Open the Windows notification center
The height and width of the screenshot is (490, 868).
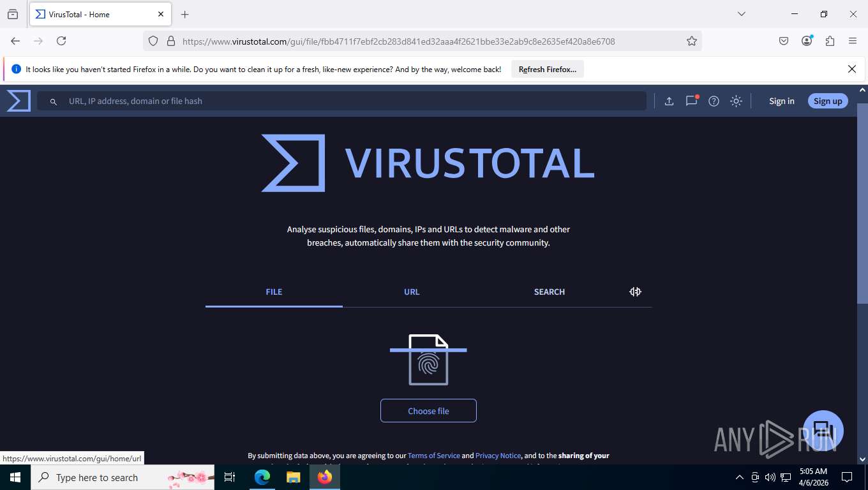coord(847,477)
